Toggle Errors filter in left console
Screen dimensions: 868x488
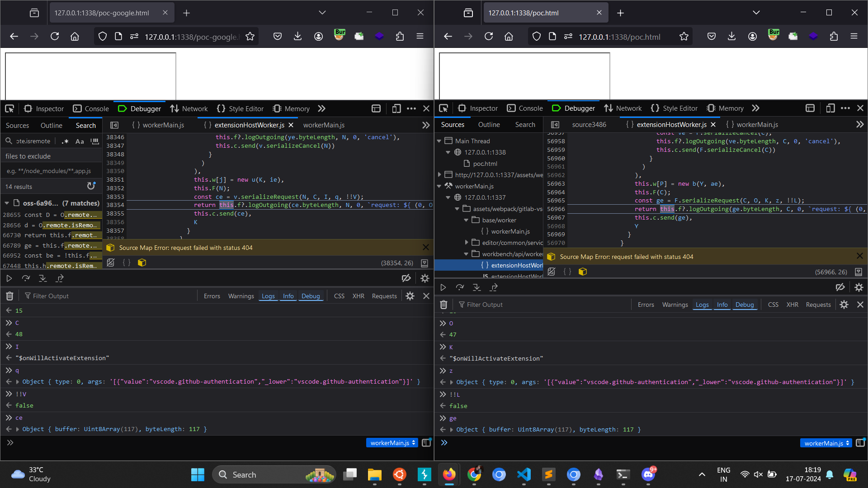coord(212,296)
